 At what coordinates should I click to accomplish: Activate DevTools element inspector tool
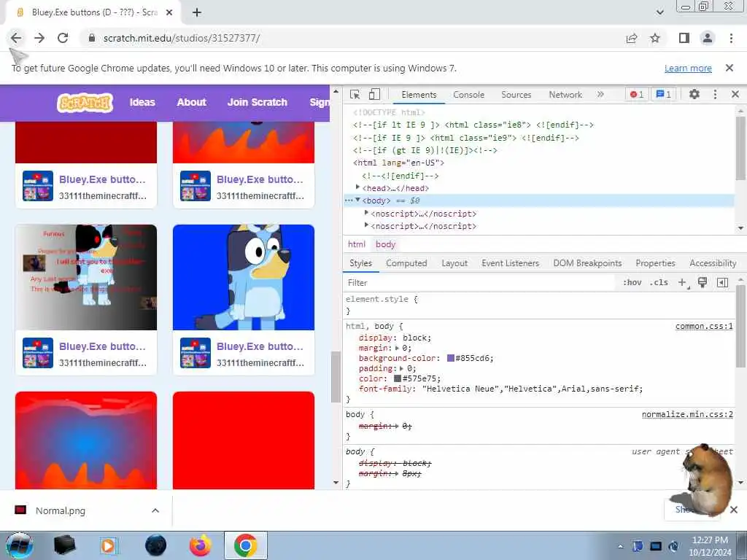pos(355,94)
